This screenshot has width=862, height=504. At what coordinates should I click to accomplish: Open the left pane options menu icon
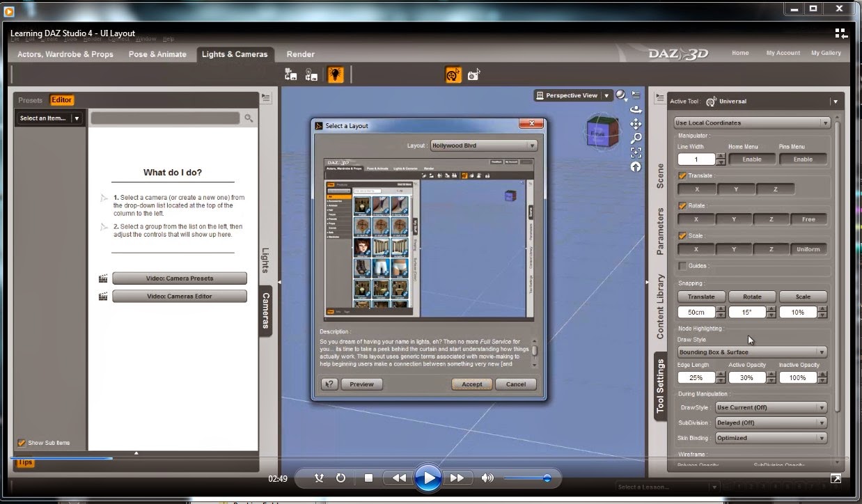pyautogui.click(x=265, y=99)
